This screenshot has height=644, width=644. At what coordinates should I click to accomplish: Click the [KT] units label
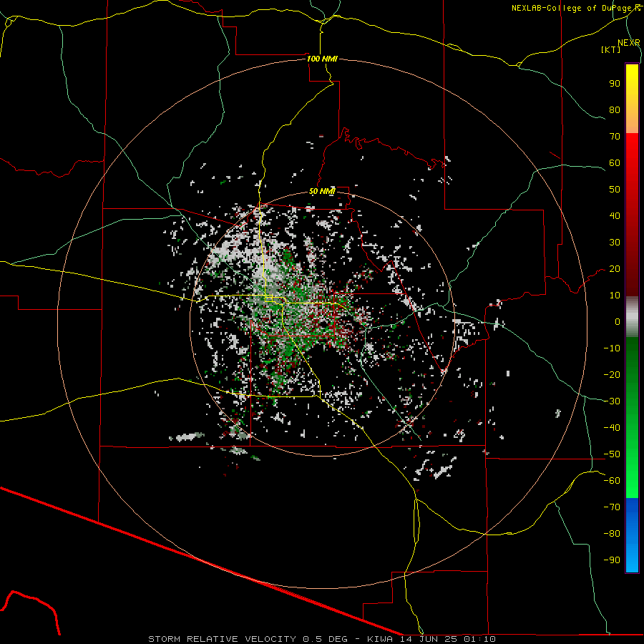click(x=611, y=49)
